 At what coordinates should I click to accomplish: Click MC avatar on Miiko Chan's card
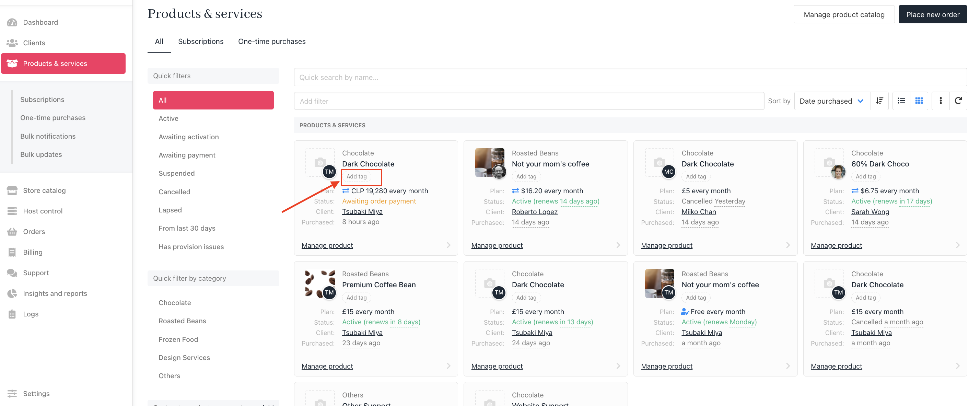click(x=668, y=172)
